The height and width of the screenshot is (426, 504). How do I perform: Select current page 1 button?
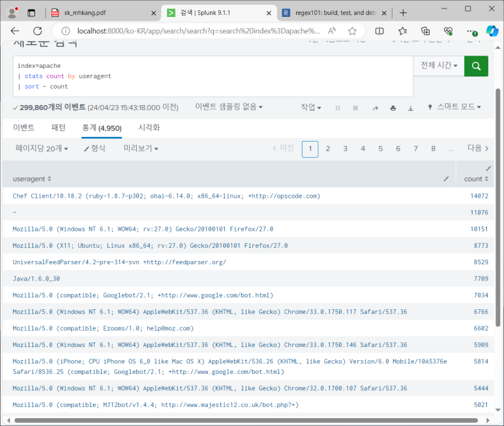(x=310, y=149)
